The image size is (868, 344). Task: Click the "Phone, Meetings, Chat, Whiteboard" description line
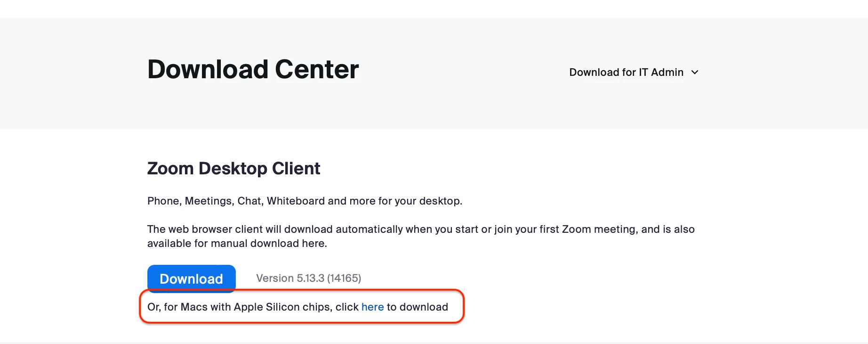[x=305, y=201]
